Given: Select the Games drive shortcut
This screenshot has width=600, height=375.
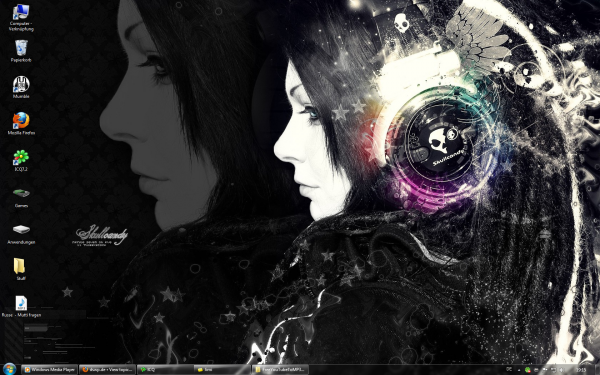Looking at the screenshot, I should [21, 197].
